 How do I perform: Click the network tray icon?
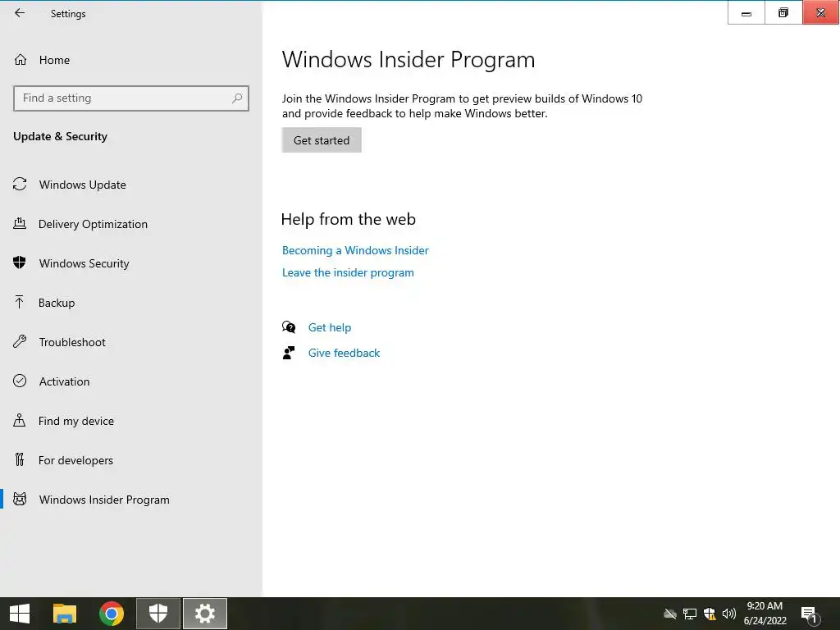[x=689, y=614]
